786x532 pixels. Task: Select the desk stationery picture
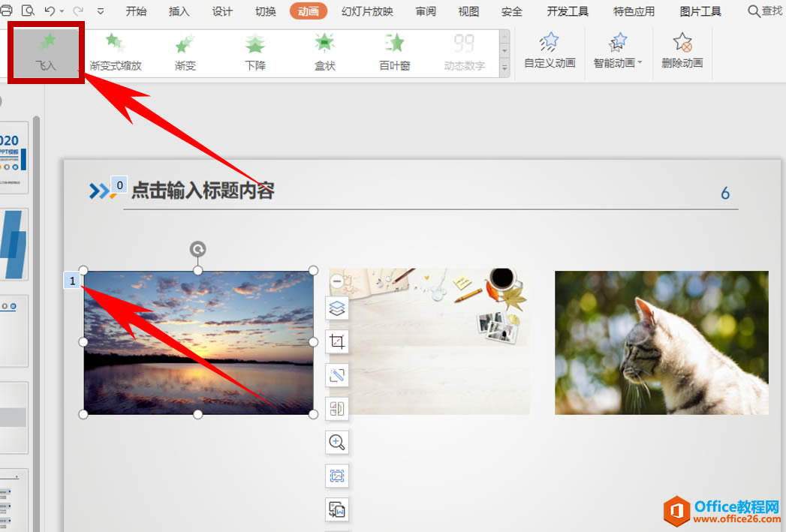tap(429, 341)
